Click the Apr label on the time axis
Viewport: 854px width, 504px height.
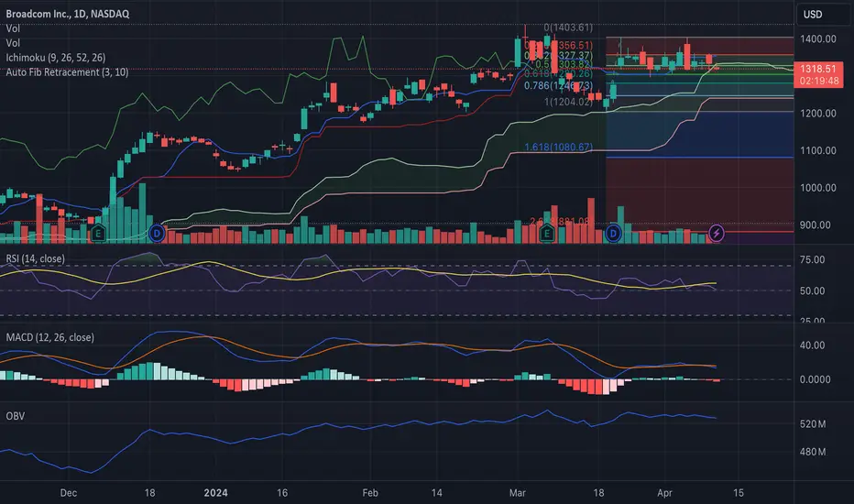coord(664,493)
